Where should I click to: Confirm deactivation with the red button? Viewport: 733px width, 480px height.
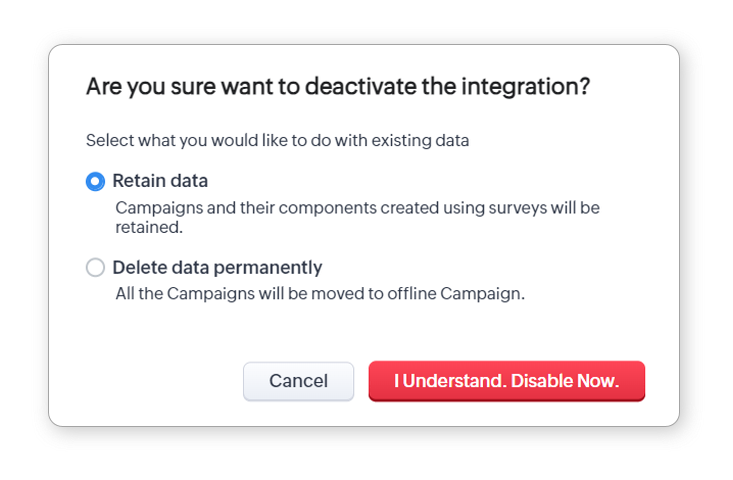tap(506, 381)
